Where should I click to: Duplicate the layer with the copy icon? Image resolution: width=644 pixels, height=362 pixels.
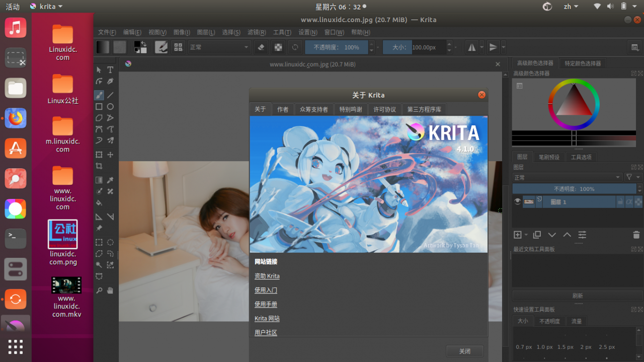click(537, 235)
